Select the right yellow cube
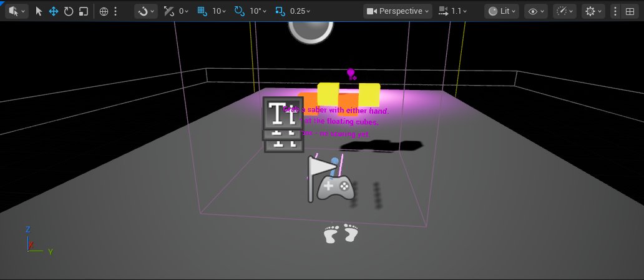This screenshot has height=280, width=644. [x=369, y=94]
